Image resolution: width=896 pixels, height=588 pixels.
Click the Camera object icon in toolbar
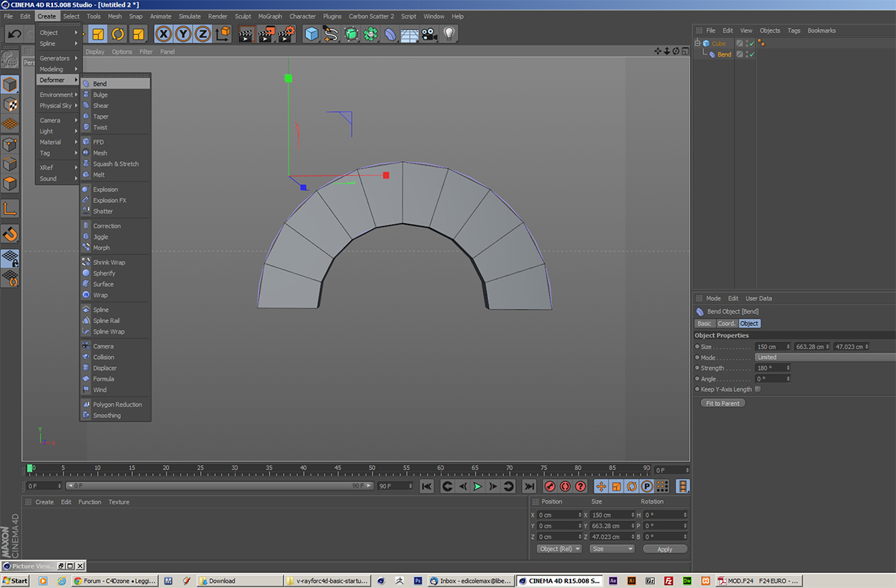(x=429, y=34)
